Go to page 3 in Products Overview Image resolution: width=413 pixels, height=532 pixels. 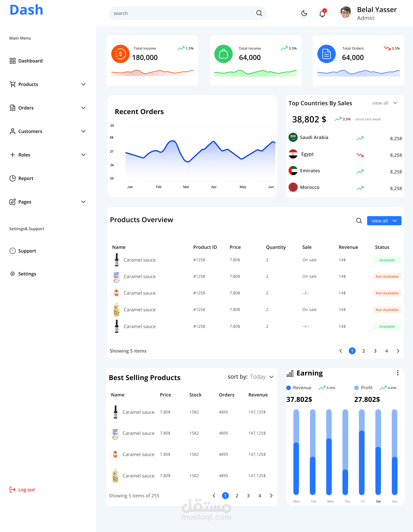[x=375, y=351]
